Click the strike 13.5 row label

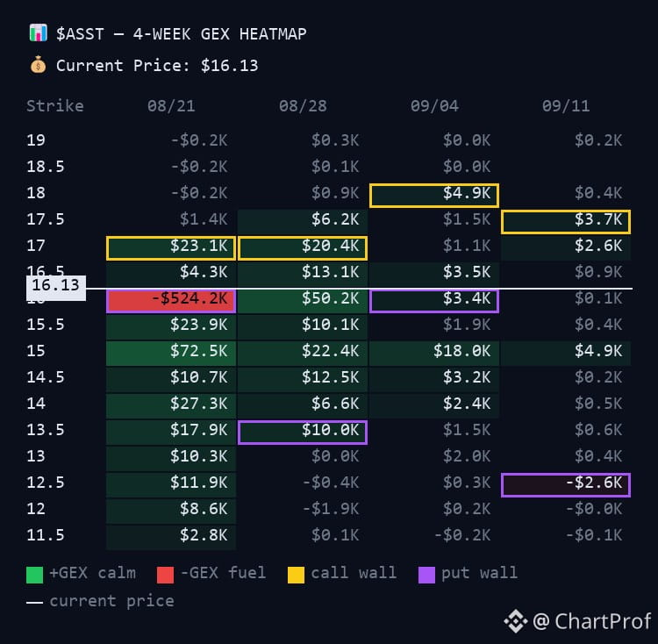pos(46,430)
